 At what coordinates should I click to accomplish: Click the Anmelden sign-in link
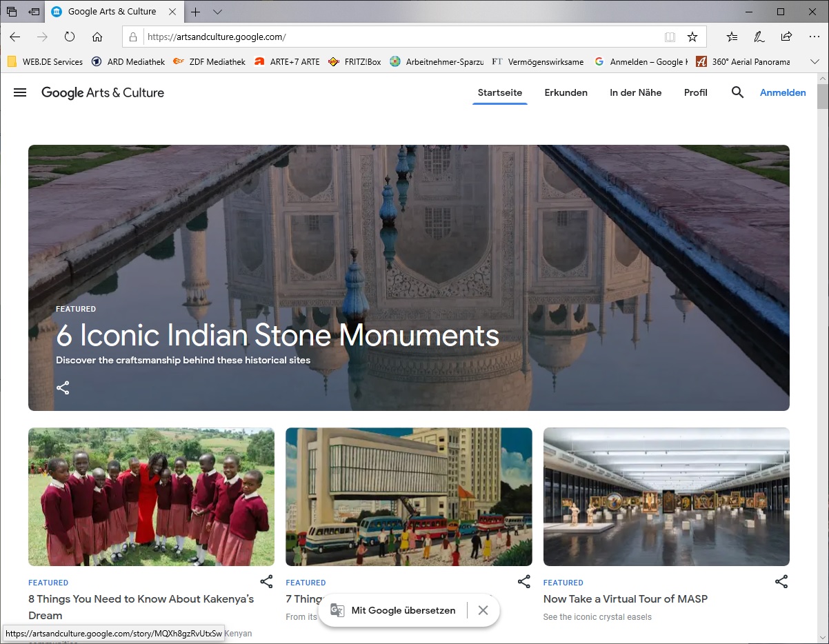point(782,92)
